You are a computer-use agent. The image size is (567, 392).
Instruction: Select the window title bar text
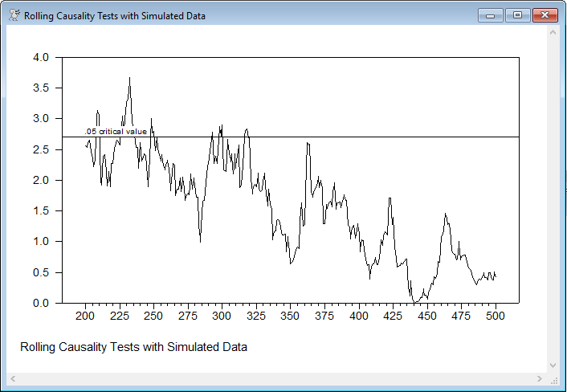114,16
